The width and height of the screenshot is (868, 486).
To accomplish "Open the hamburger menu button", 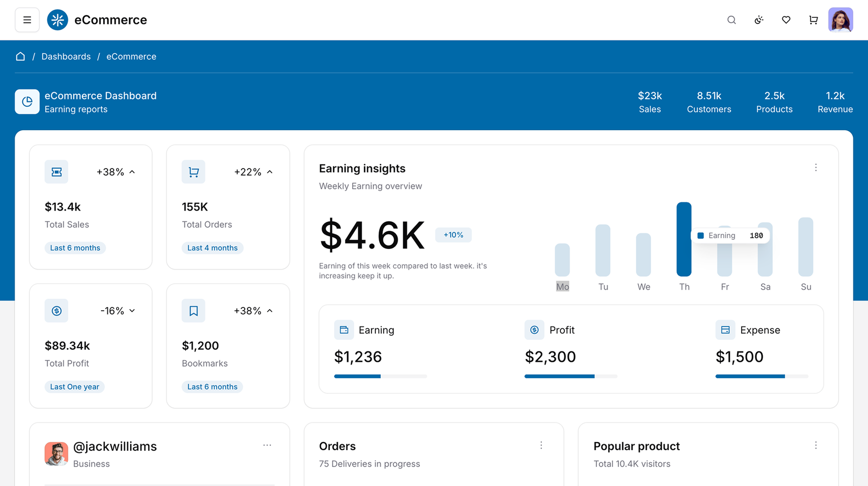I will 27,20.
